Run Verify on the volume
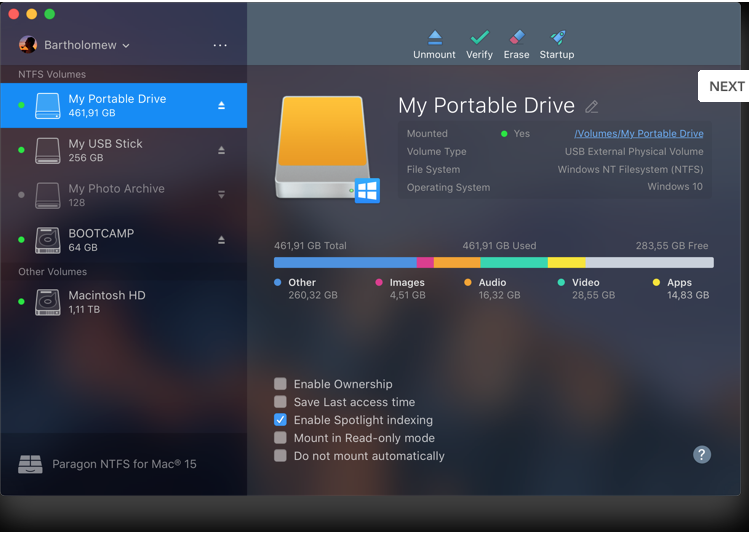This screenshot has height=533, width=749. 479,45
